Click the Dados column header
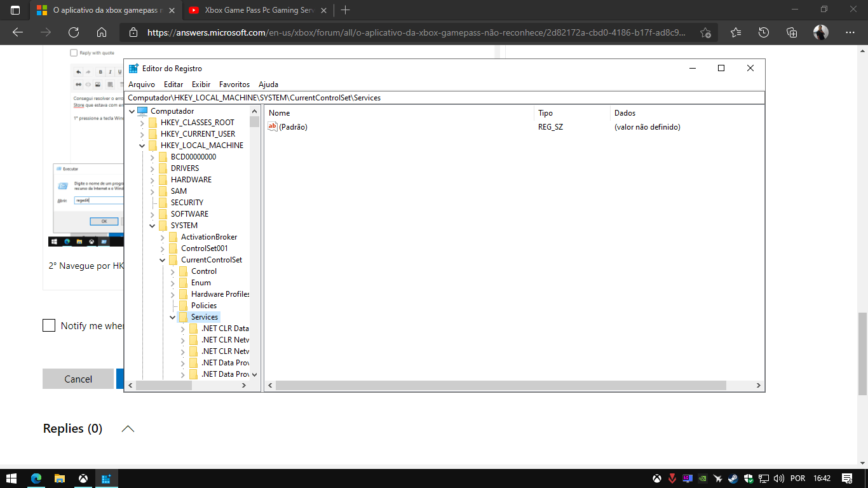Image resolution: width=868 pixels, height=488 pixels. tap(687, 113)
